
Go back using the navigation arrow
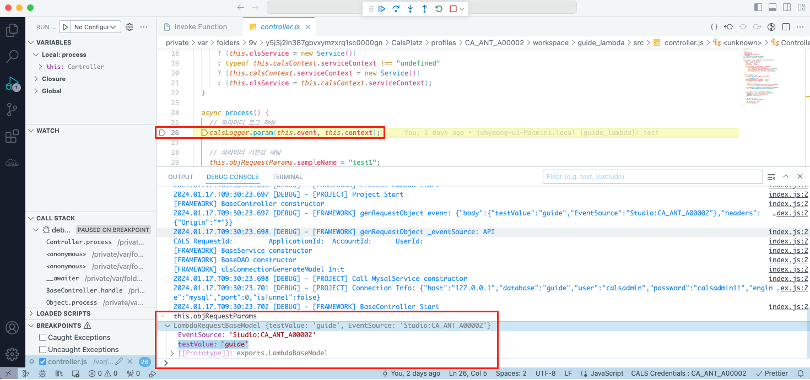point(240,8)
